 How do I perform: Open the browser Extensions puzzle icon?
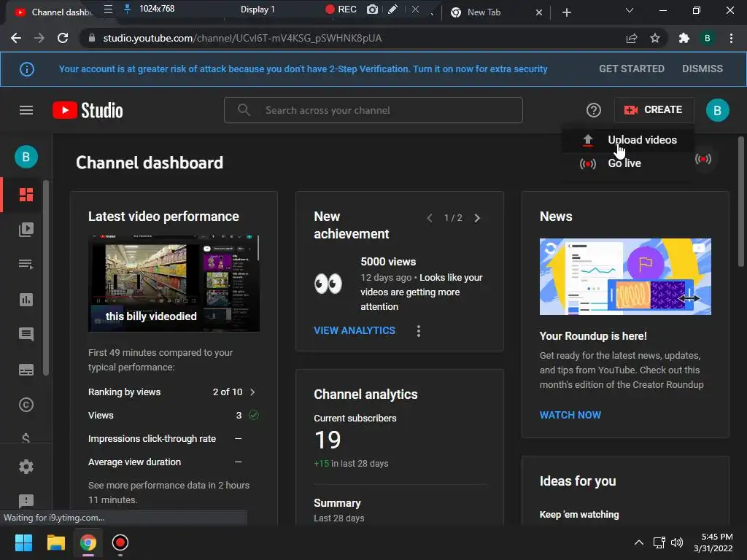(x=684, y=38)
